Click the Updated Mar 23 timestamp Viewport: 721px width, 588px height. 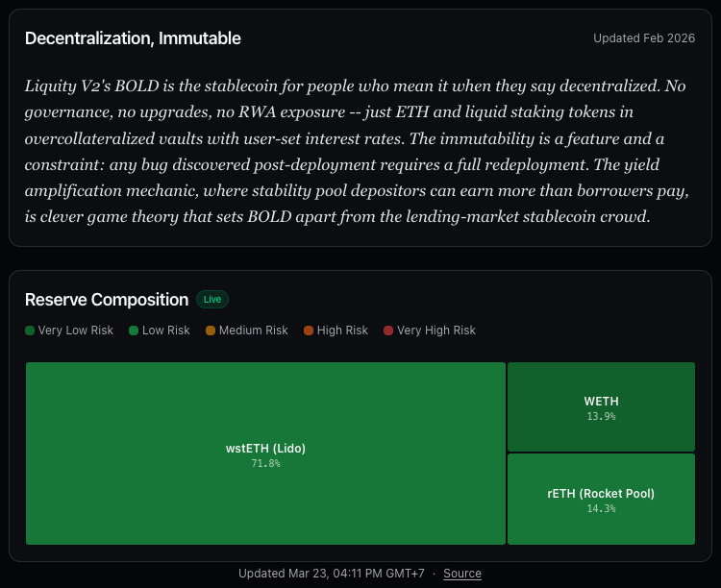coord(332,574)
